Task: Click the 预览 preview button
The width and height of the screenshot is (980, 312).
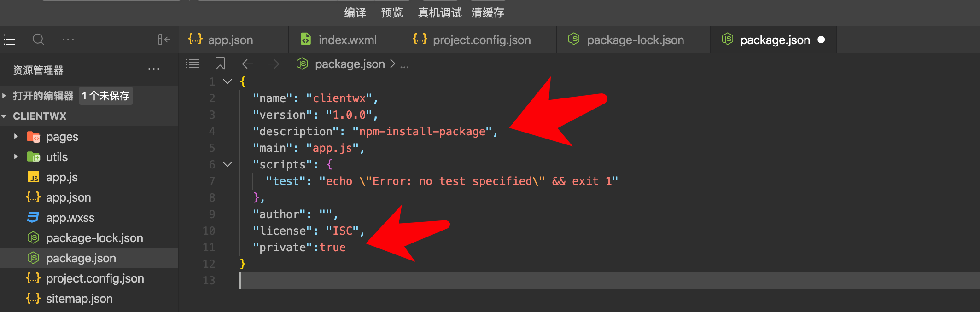Action: pos(391,12)
